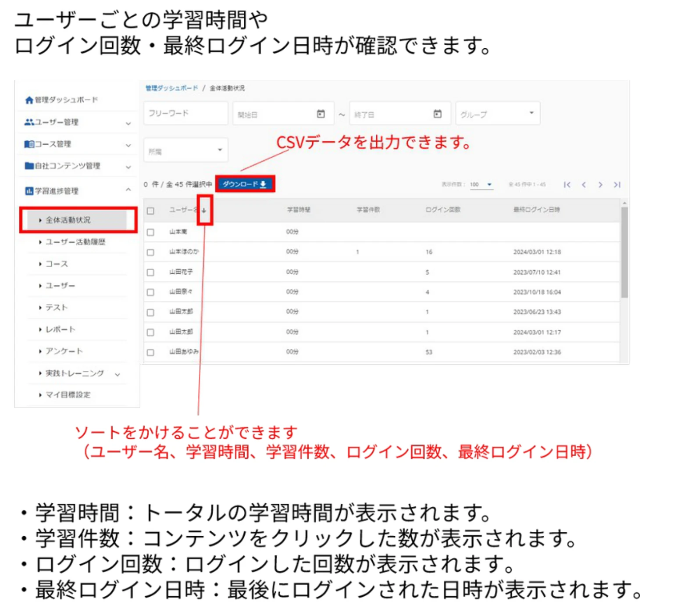Click the sort arrow on the ユーザー名 column
Viewport: 688px width, 616px height.
(x=204, y=210)
